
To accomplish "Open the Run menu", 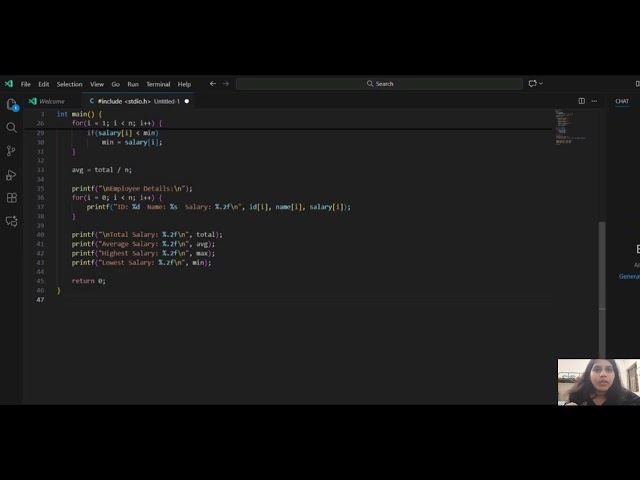I will point(133,84).
